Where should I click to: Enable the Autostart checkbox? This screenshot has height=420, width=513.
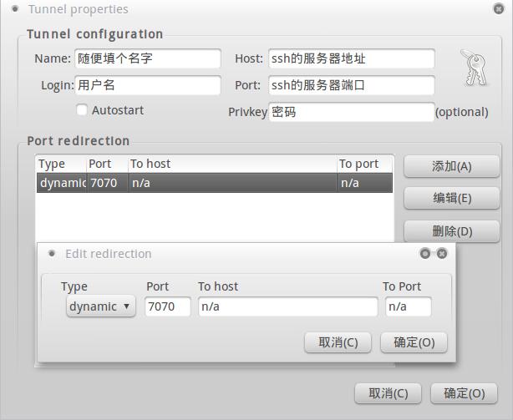coord(82,109)
